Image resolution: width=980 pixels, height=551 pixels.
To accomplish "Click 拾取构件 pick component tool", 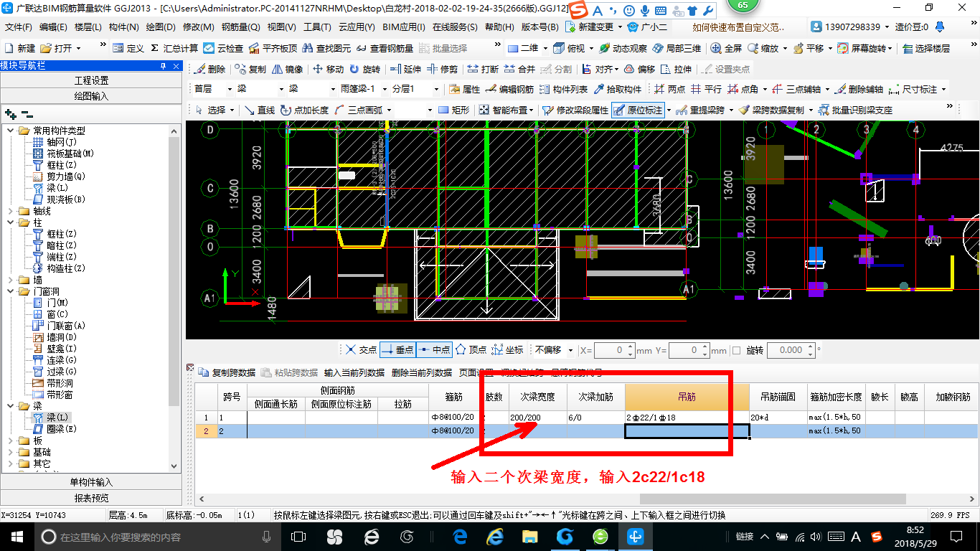I will click(618, 90).
